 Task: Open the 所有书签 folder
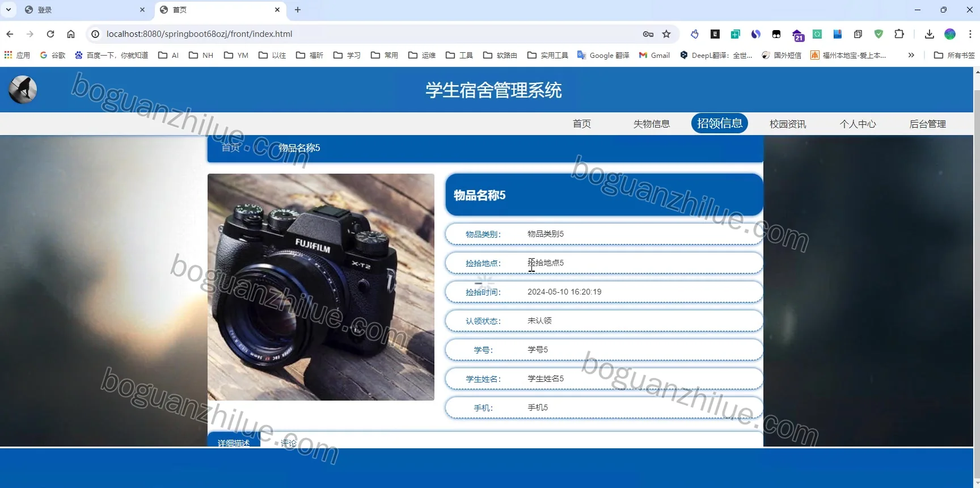click(x=954, y=55)
